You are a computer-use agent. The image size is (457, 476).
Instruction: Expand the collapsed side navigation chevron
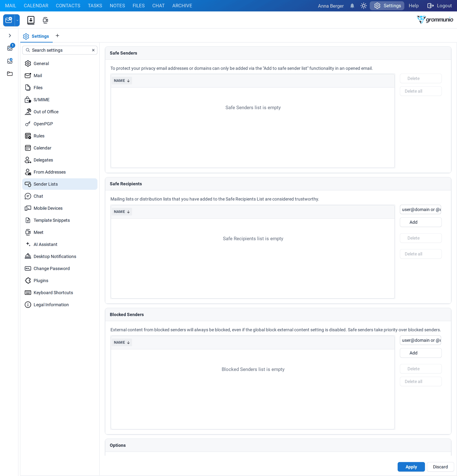pyautogui.click(x=10, y=36)
